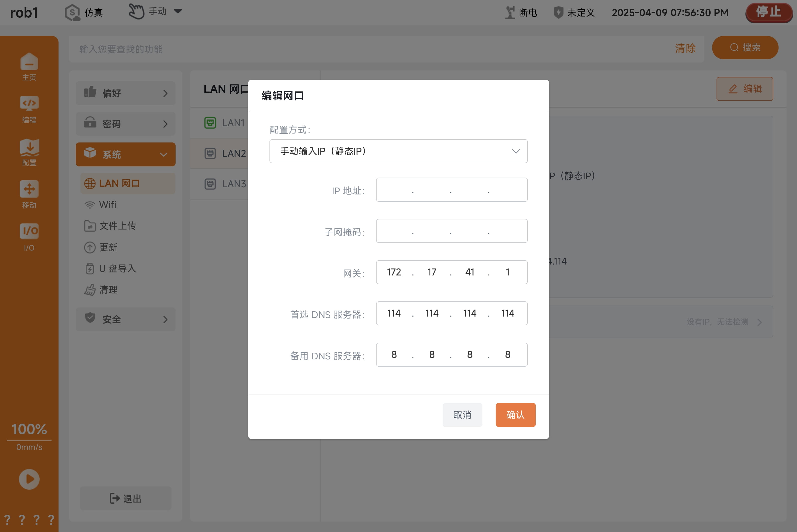
Task: Click the play button in the sidebar
Action: pyautogui.click(x=29, y=479)
